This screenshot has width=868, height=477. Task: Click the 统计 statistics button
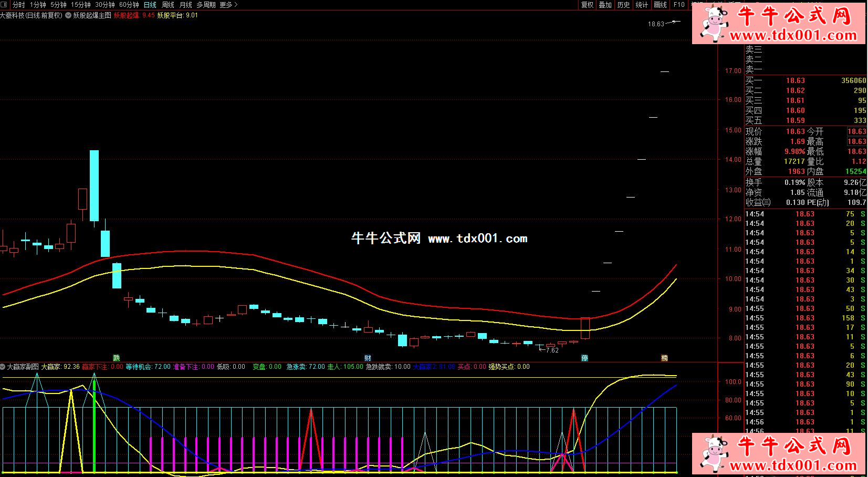(x=642, y=5)
